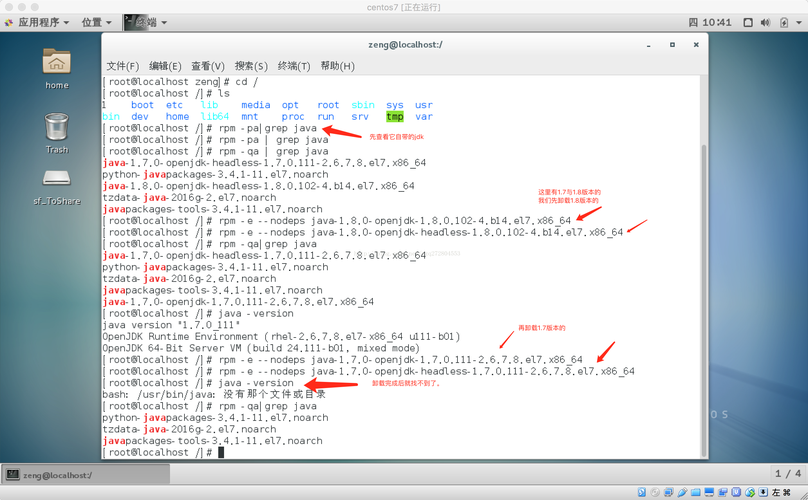808x500 pixels.
Task: Close the terminal window
Action: pyautogui.click(x=696, y=45)
